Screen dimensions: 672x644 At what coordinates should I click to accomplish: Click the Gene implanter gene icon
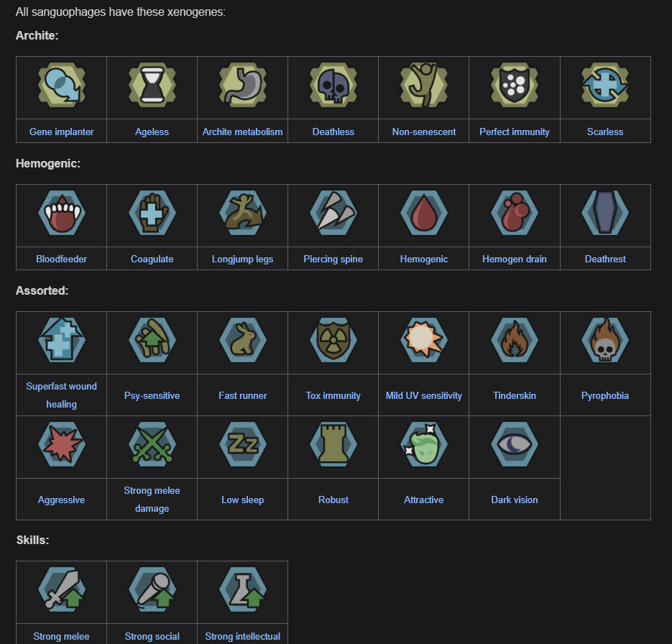pyautogui.click(x=61, y=85)
